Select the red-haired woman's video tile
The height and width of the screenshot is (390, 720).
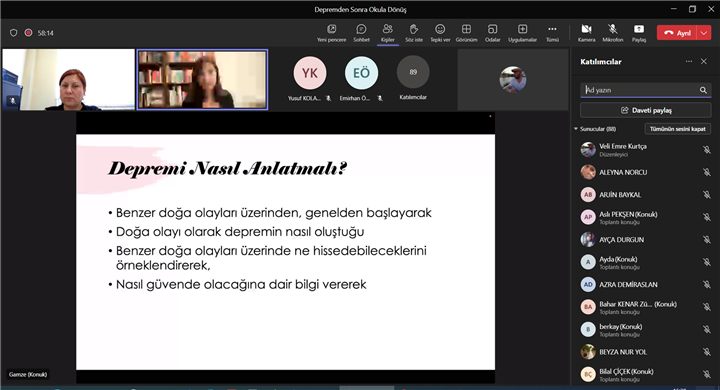68,79
